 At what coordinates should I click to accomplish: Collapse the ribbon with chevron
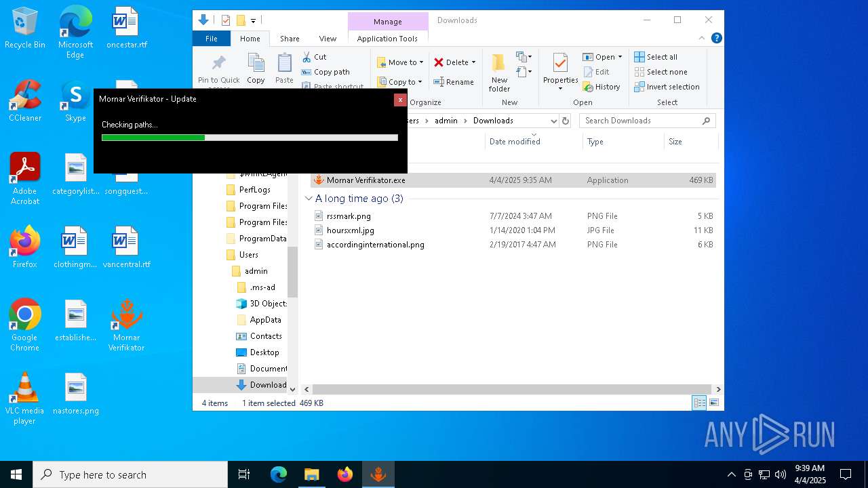(702, 39)
